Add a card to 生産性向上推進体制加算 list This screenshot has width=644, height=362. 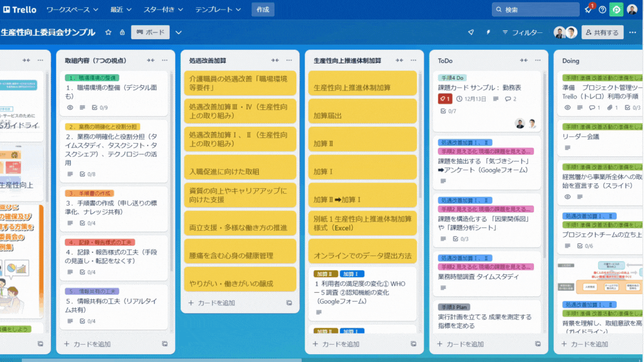[x=336, y=344]
